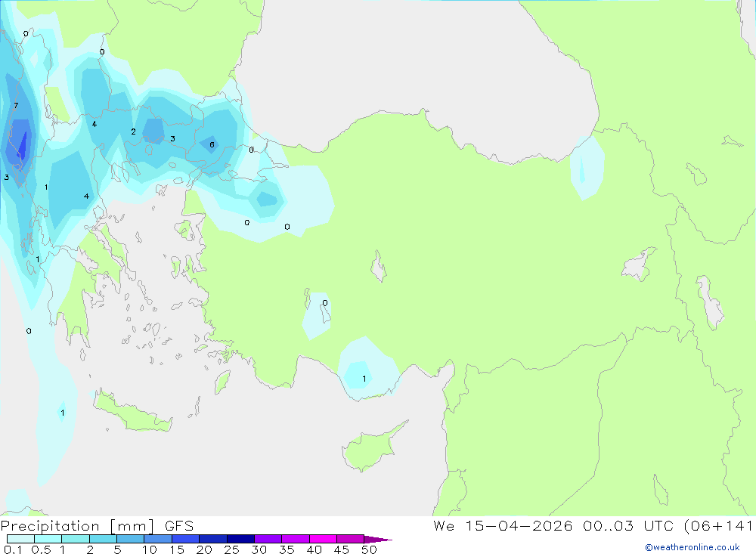Click the purple arrow tip above 50 mm
The image size is (756, 554).
[377, 539]
